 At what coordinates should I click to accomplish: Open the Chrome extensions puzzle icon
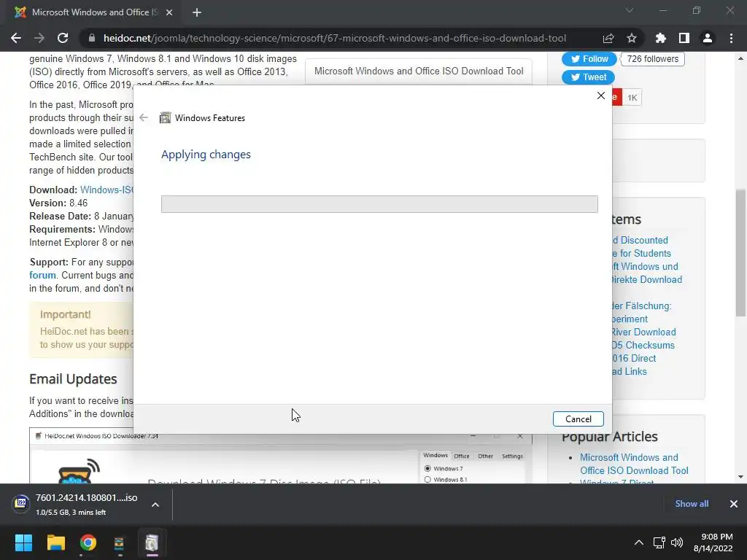(661, 38)
